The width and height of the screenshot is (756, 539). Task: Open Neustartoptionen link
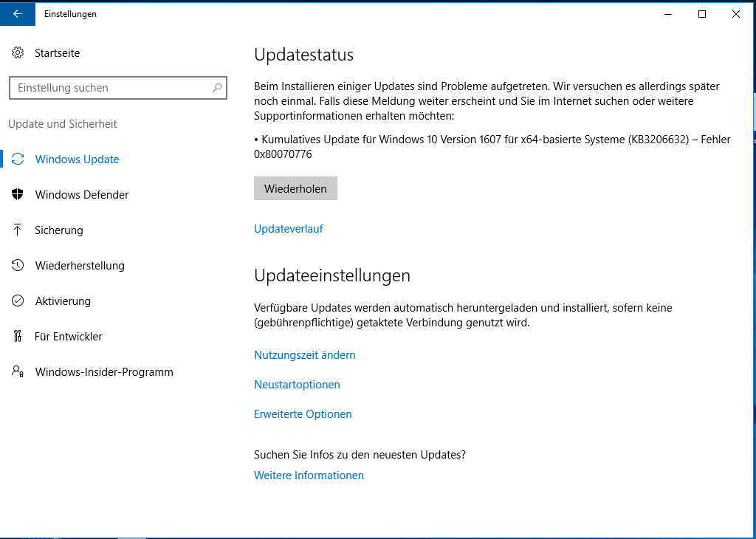[x=297, y=384]
